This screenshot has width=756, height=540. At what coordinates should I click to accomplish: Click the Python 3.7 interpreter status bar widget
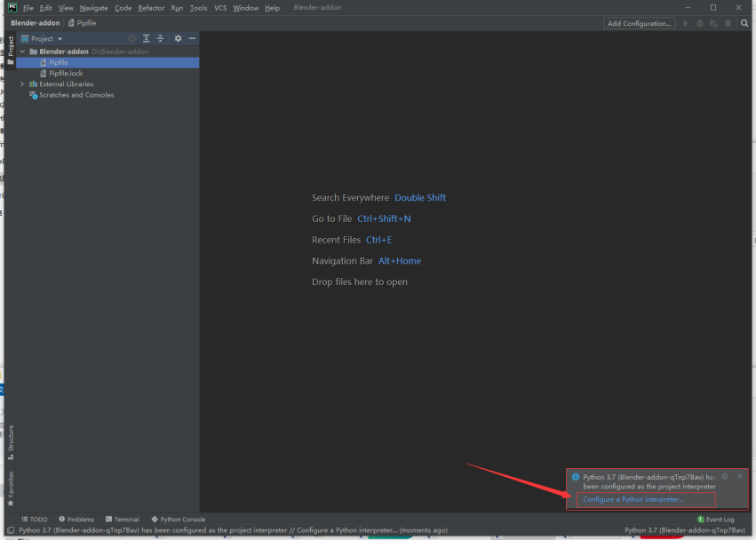(x=685, y=530)
